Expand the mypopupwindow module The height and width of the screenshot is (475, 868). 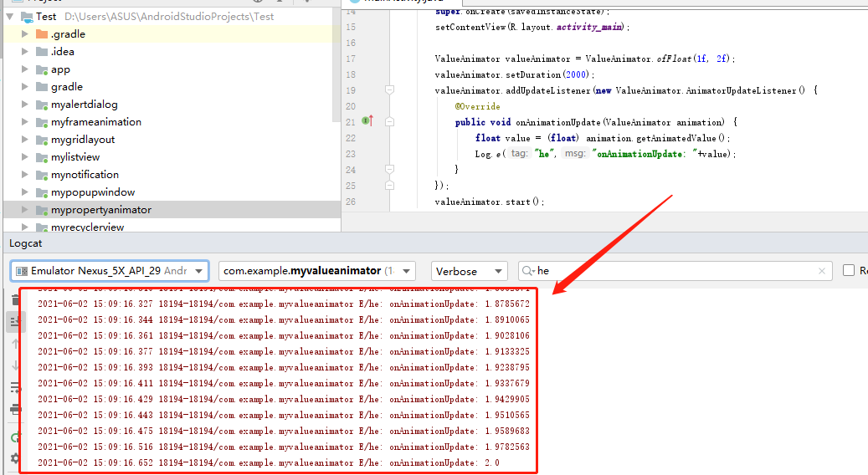click(x=25, y=192)
